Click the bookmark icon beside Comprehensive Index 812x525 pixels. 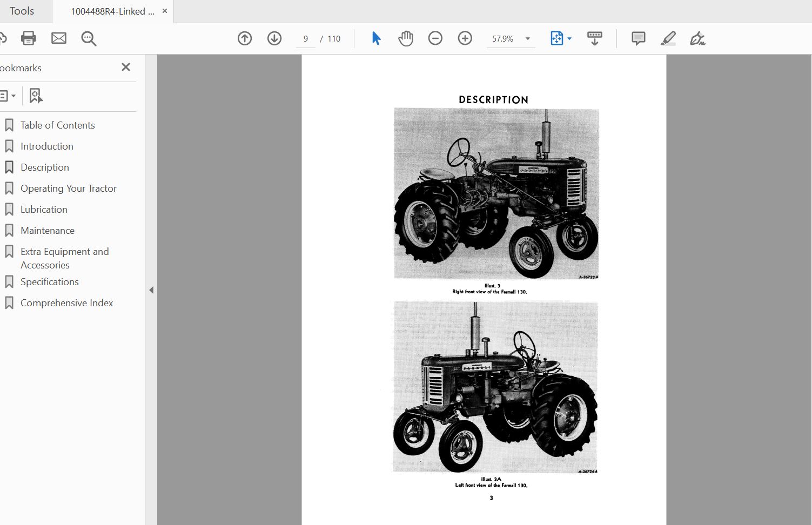tap(9, 303)
